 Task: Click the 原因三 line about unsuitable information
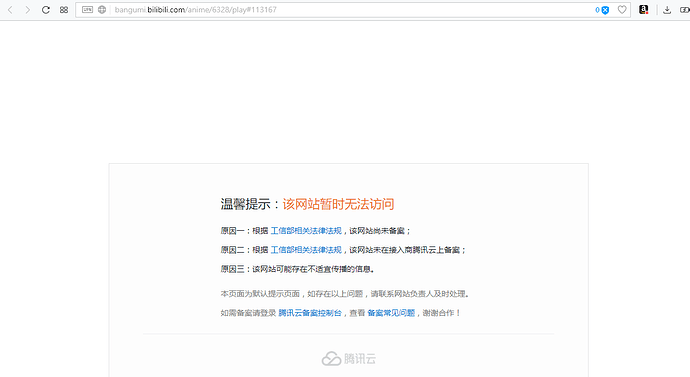[x=298, y=269]
